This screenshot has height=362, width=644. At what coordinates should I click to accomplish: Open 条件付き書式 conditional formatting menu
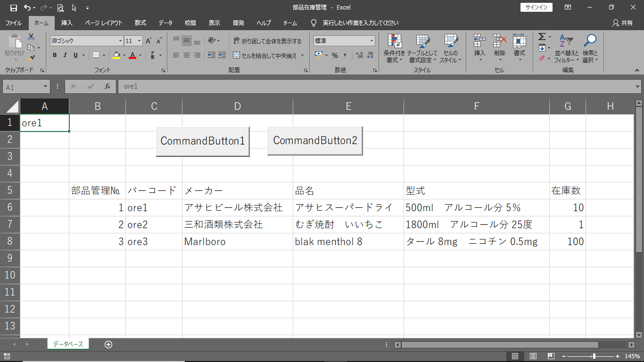pyautogui.click(x=394, y=49)
